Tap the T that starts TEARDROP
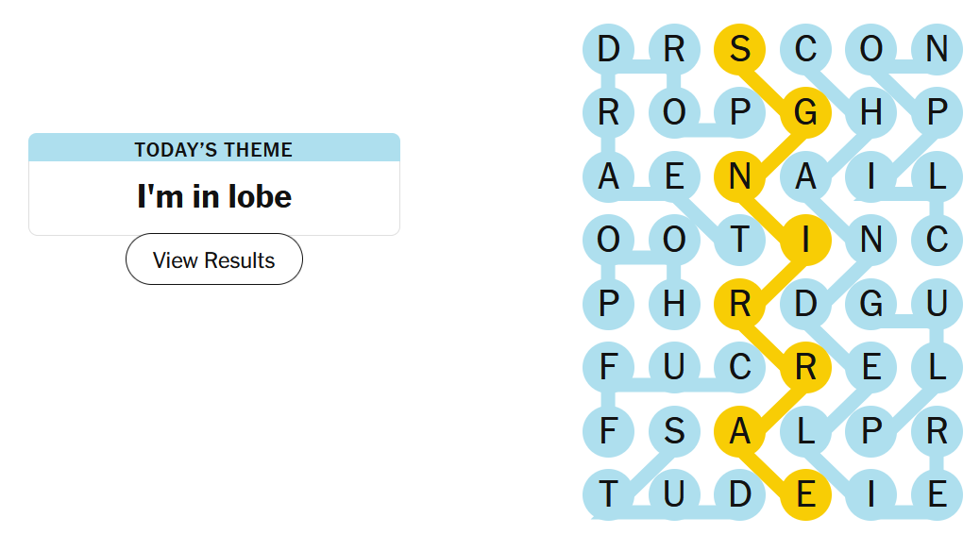Viewport: 980px width, 551px height. 740,240
